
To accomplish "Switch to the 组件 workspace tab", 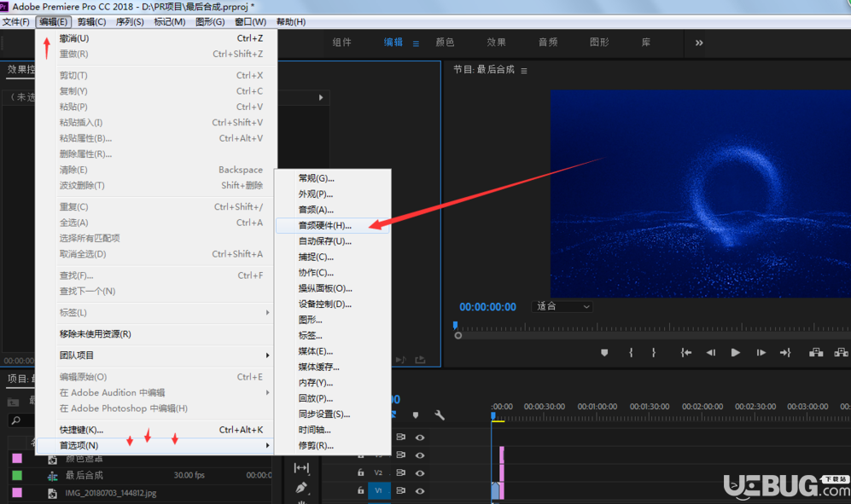I will pos(342,43).
